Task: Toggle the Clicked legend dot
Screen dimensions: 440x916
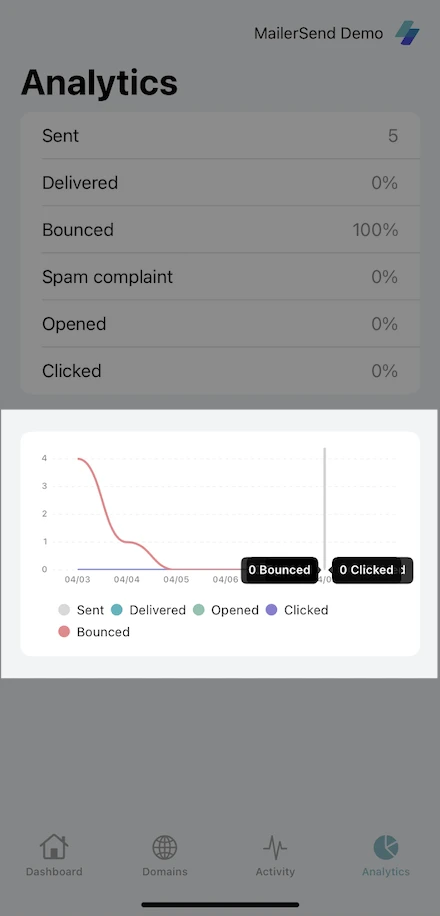Action: tap(272, 610)
